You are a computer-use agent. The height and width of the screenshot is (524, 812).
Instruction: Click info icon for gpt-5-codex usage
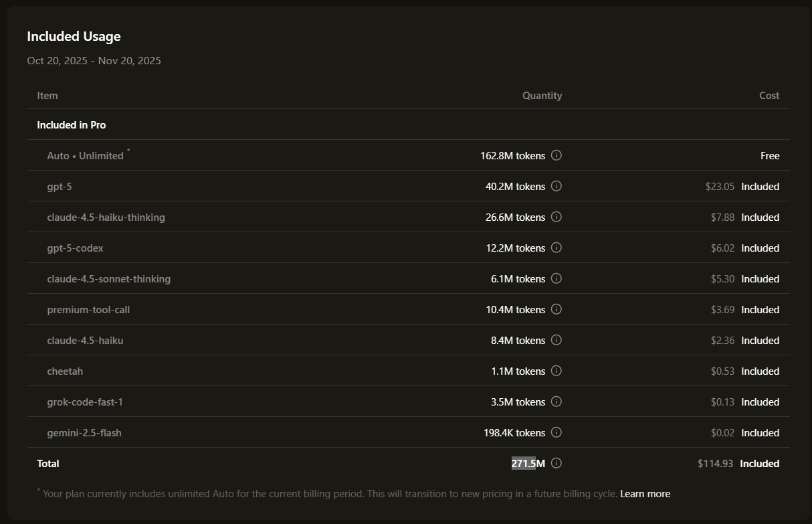coord(556,248)
